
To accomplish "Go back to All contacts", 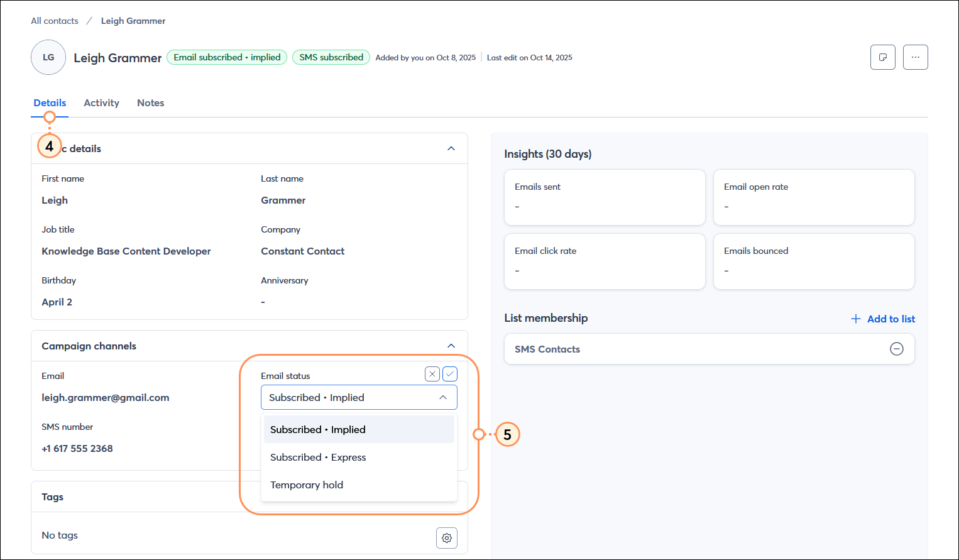I will click(55, 21).
